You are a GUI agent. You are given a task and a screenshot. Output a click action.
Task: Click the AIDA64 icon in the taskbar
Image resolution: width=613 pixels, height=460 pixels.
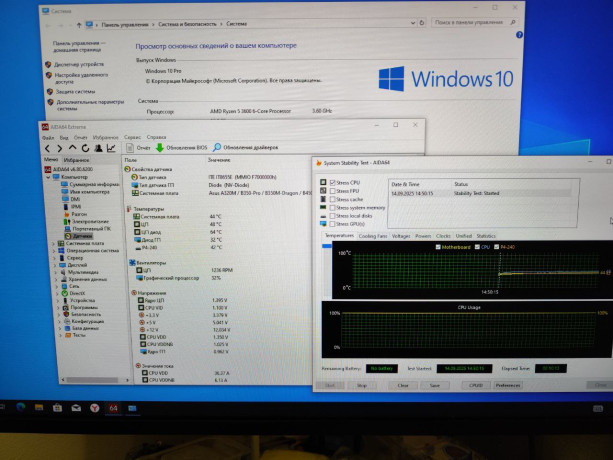pyautogui.click(x=114, y=410)
